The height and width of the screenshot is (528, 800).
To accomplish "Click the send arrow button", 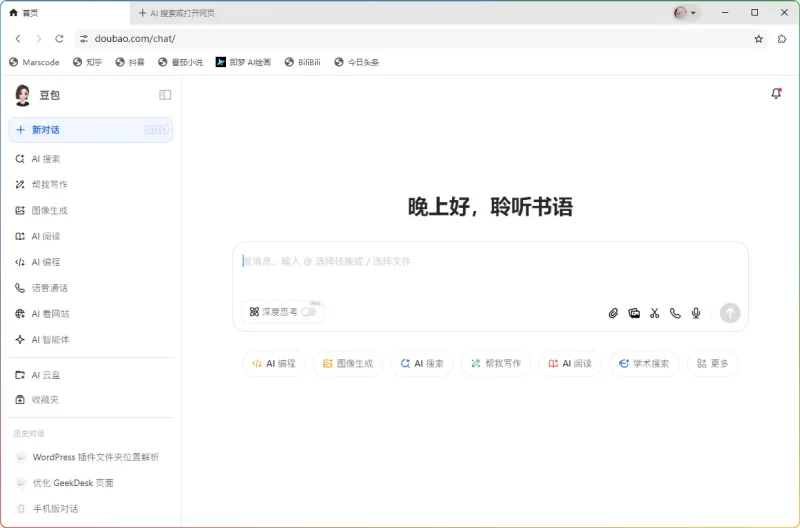I will click(730, 313).
